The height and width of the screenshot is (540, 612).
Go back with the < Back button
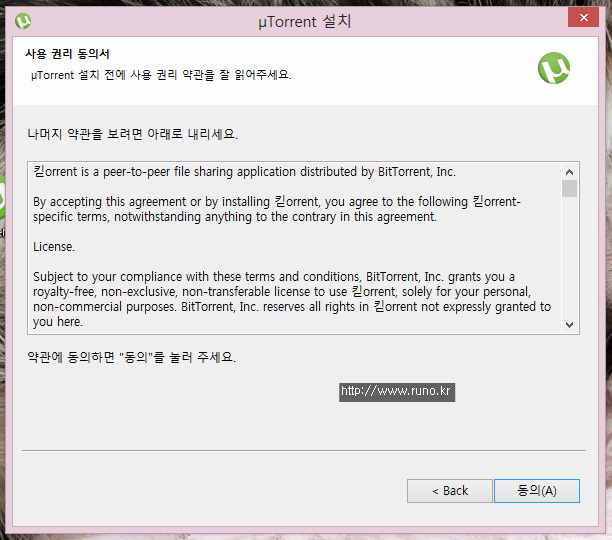450,491
